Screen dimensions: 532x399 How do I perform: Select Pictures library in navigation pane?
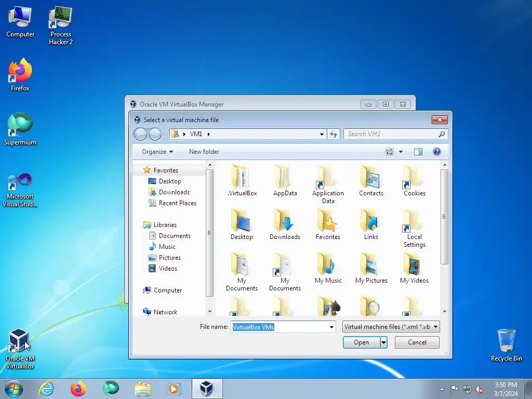pos(165,258)
